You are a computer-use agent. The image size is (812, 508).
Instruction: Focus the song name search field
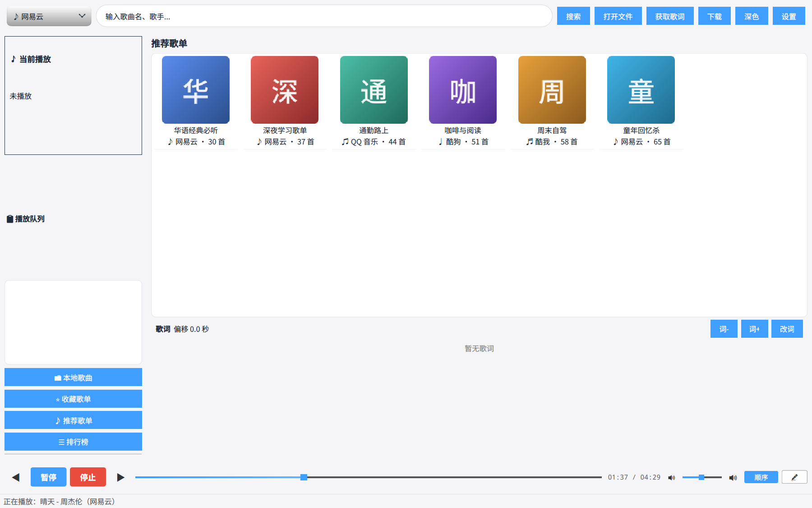324,16
